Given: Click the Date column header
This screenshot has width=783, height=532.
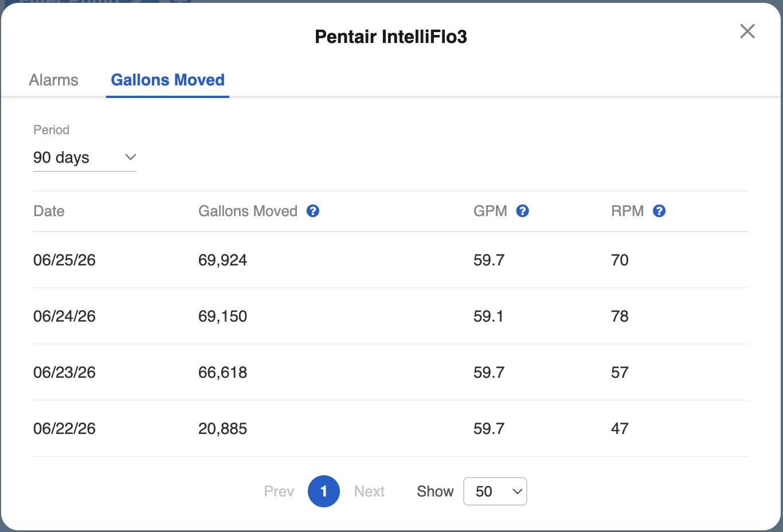Looking at the screenshot, I should (49, 211).
